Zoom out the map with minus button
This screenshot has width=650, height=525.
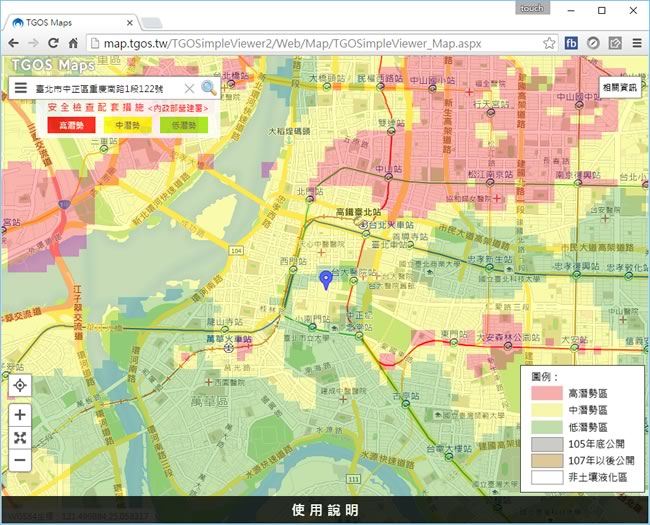tap(20, 460)
